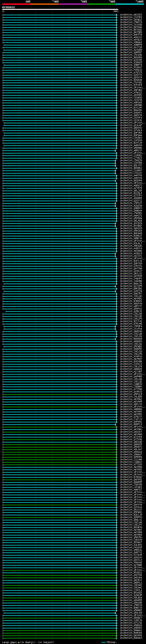
Task: Click hit UniRef100_A6YM91
Action: [131, 299]
